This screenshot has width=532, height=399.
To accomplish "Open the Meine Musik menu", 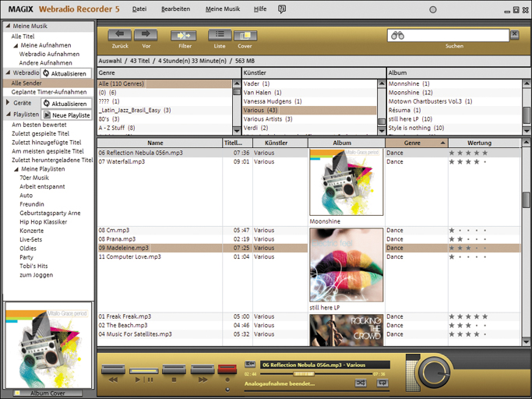I will pyautogui.click(x=223, y=9).
